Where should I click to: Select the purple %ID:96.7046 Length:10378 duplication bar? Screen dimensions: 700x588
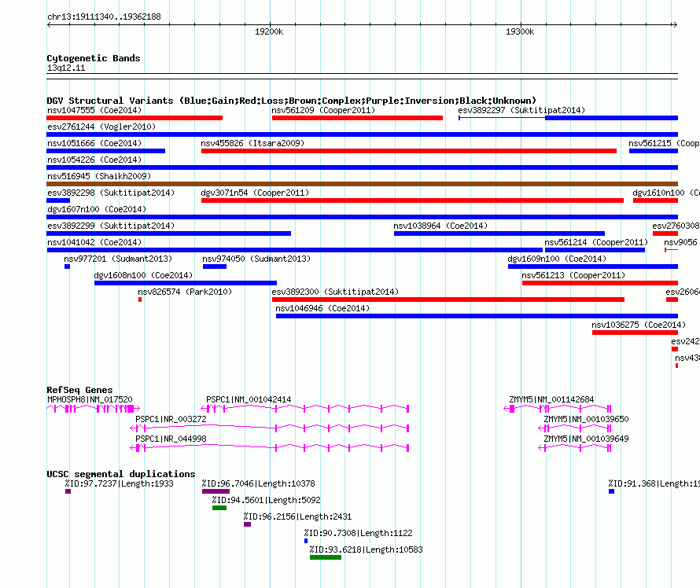pyautogui.click(x=216, y=491)
